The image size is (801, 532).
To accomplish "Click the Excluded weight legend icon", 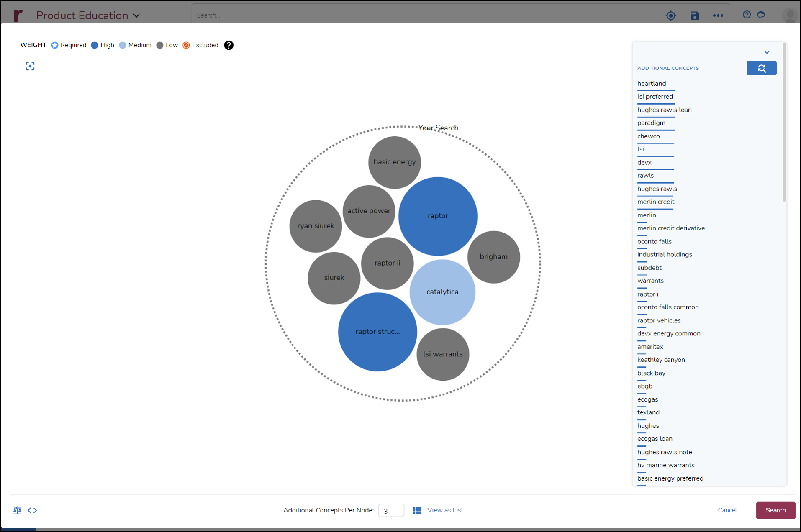I will click(186, 45).
